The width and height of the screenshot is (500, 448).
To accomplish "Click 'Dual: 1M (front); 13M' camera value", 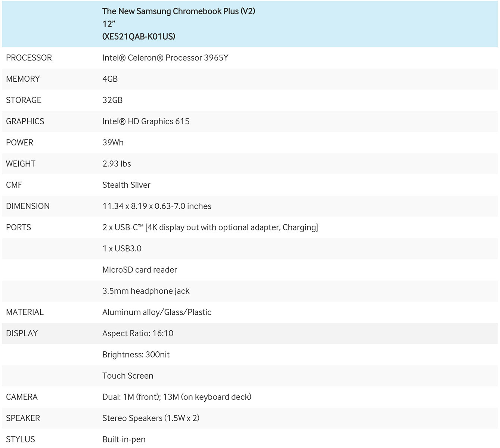I will (x=177, y=397).
